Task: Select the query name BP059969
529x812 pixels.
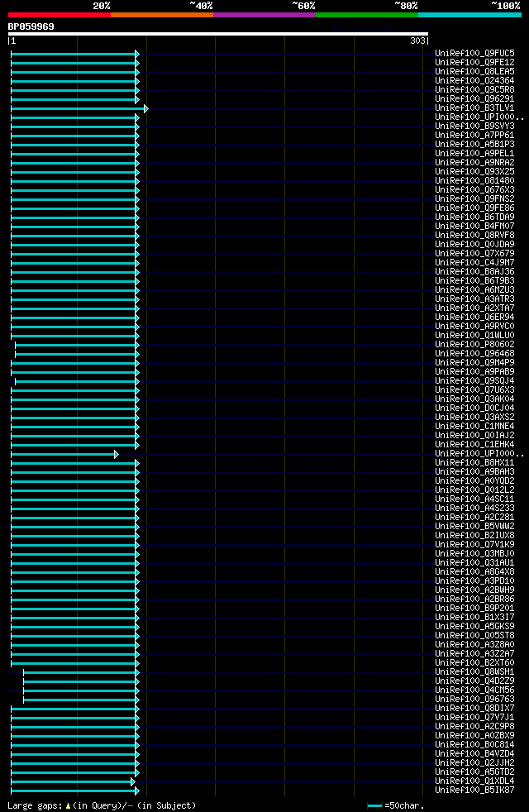Action: (x=31, y=26)
